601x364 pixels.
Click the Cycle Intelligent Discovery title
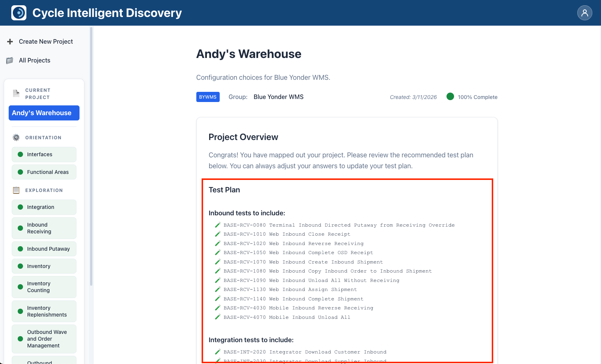tap(107, 13)
